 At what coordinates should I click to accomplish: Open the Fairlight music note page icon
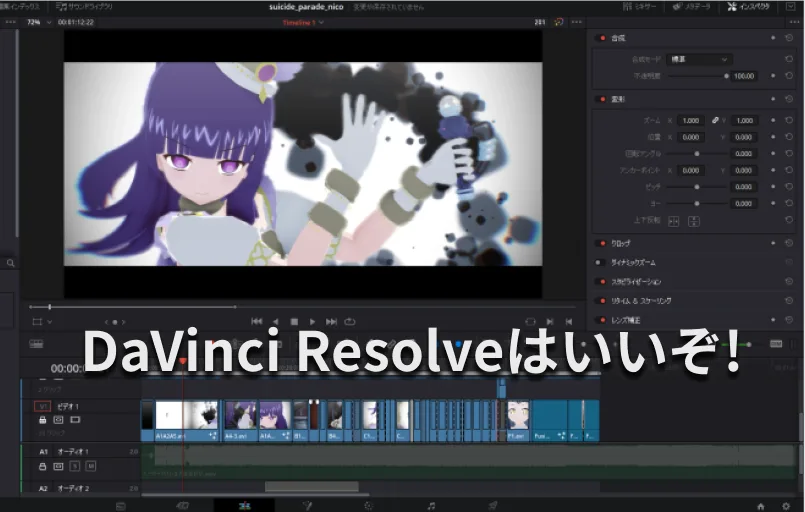tap(430, 505)
